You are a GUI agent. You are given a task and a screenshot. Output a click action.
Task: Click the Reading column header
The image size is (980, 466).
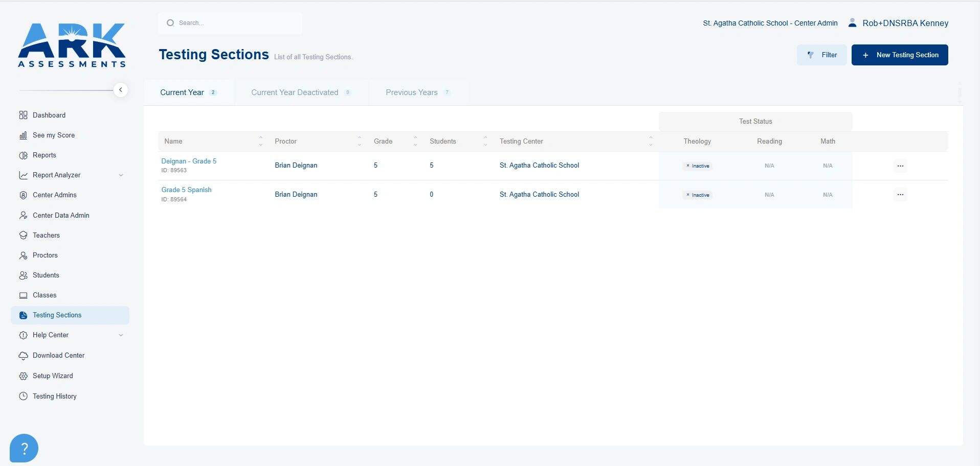(769, 142)
